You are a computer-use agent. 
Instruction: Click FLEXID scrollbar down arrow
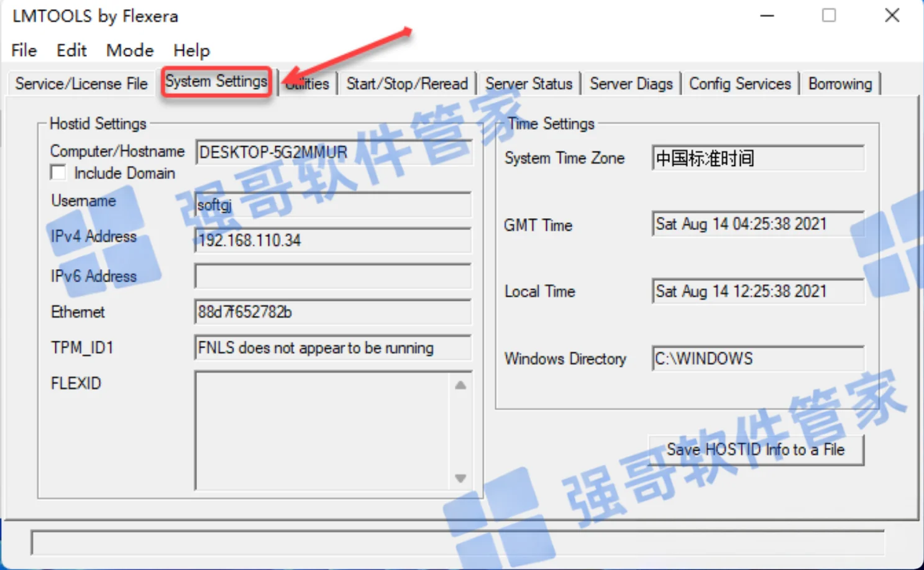point(460,478)
